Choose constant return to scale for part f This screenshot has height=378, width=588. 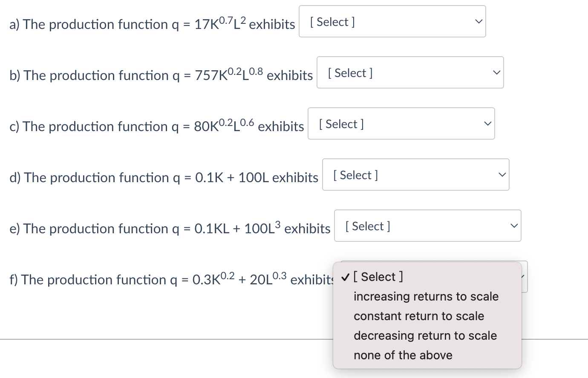419,316
